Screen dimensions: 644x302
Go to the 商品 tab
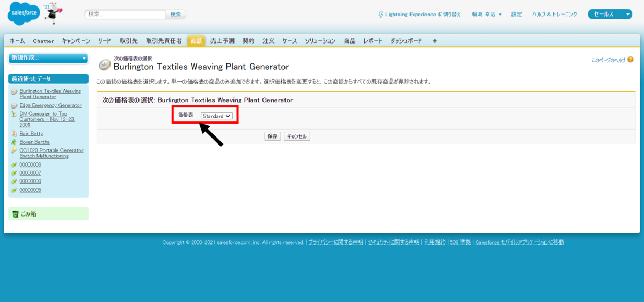click(350, 41)
